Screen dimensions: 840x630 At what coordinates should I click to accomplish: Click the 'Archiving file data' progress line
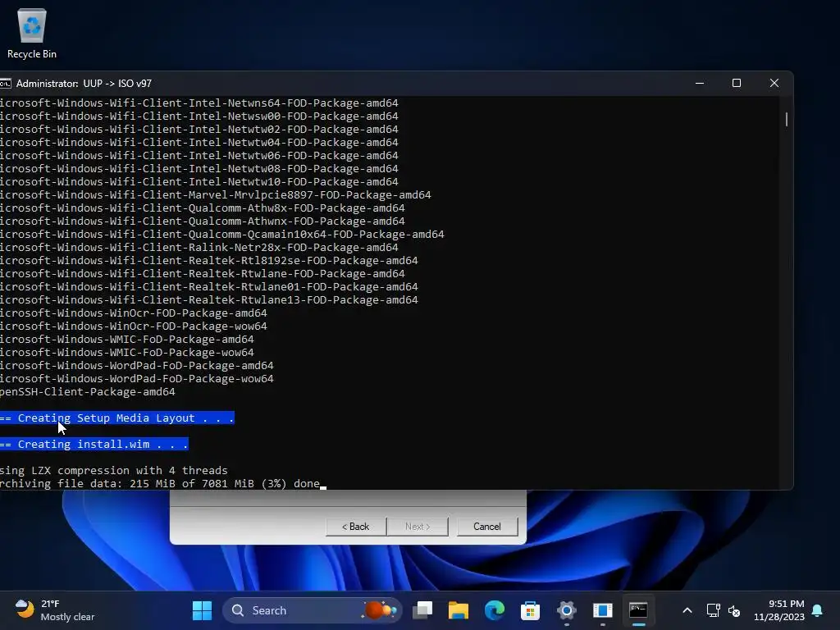160,484
